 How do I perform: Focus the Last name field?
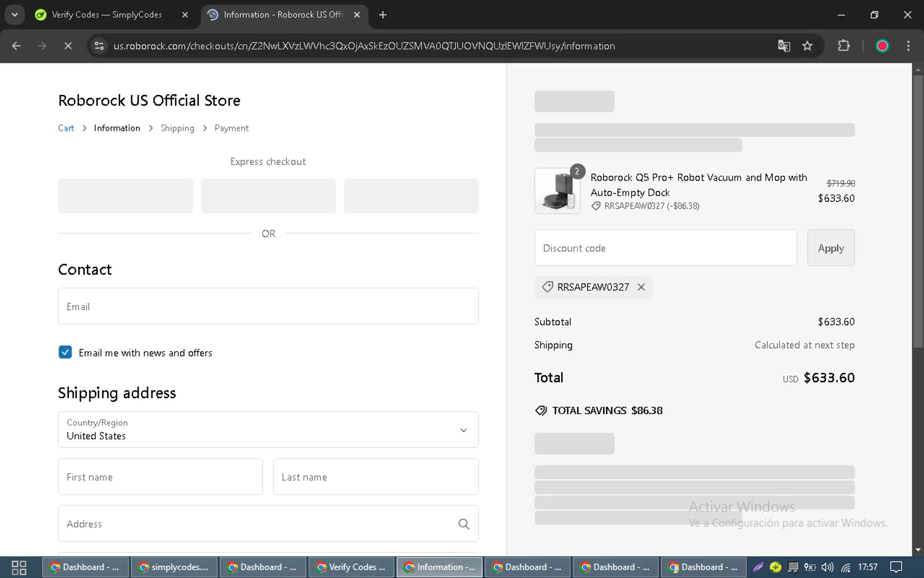[376, 476]
